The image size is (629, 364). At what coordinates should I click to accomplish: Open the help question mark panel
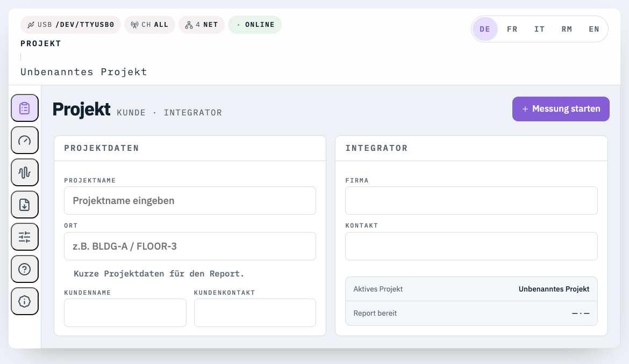[24, 269]
